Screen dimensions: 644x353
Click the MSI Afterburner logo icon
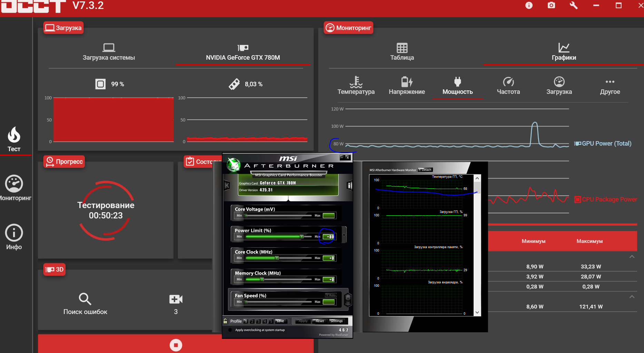coord(234,165)
